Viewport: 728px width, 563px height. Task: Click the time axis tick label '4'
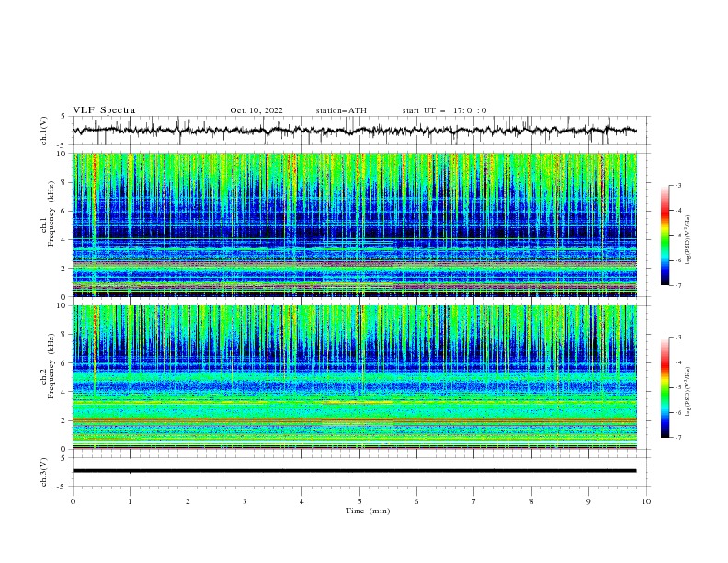301,501
